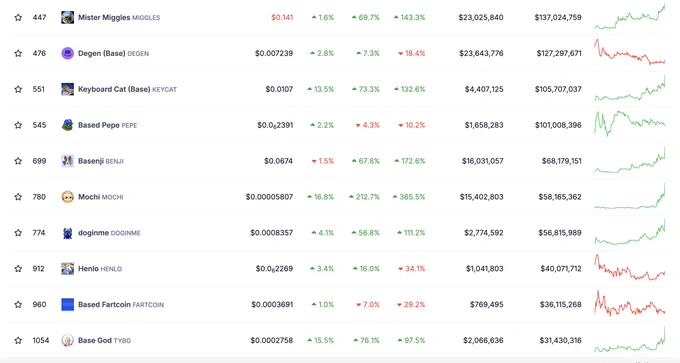Select Base God price $0.0002758
This screenshot has width=680, height=363.
click(x=272, y=340)
